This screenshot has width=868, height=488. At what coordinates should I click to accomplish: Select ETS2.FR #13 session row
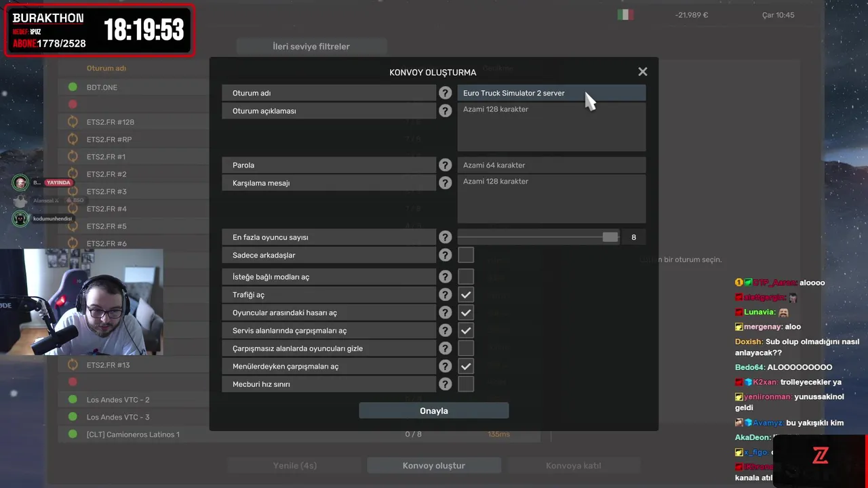click(x=134, y=365)
